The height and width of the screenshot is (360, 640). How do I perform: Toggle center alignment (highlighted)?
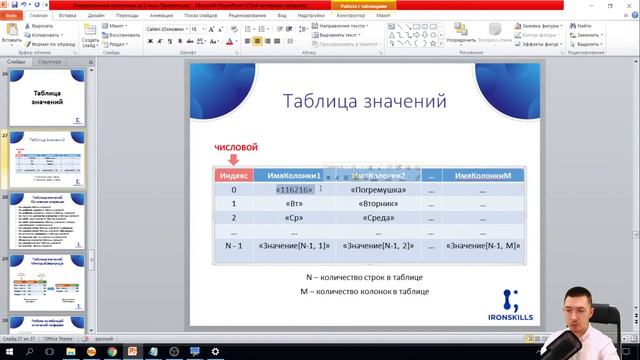click(x=258, y=41)
